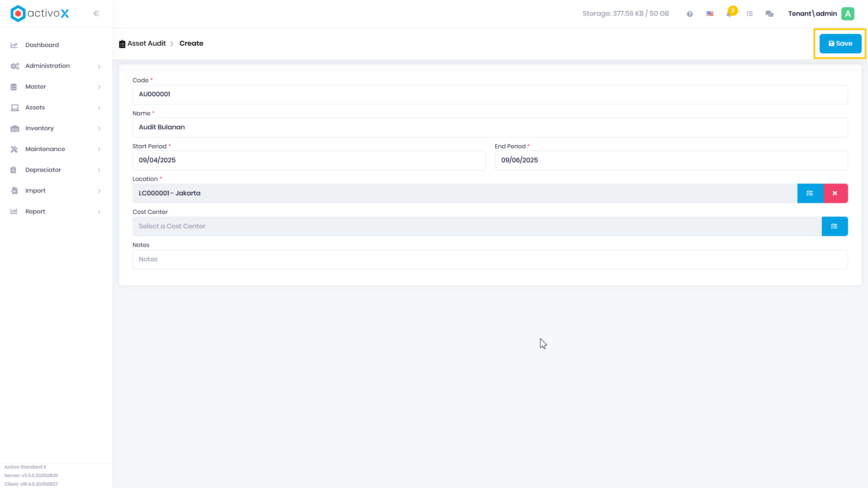Open the Location picker list button
This screenshot has height=488, width=868.
point(810,193)
